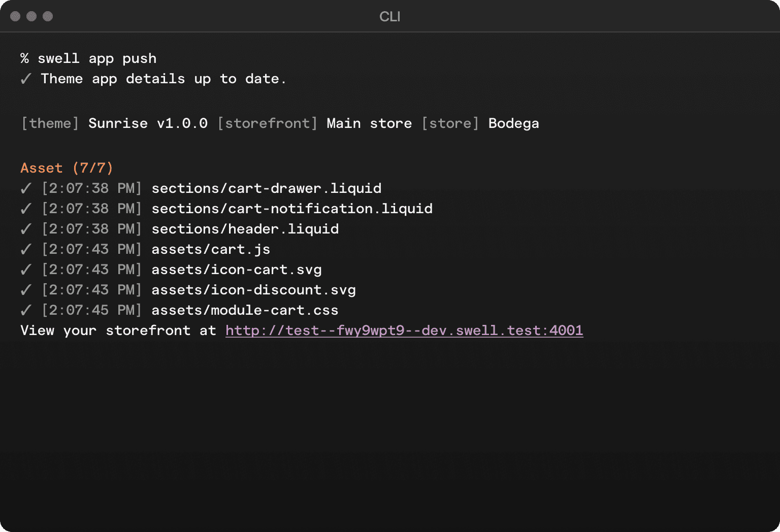Click the minimize window button
This screenshot has height=532, width=780.
click(x=31, y=16)
